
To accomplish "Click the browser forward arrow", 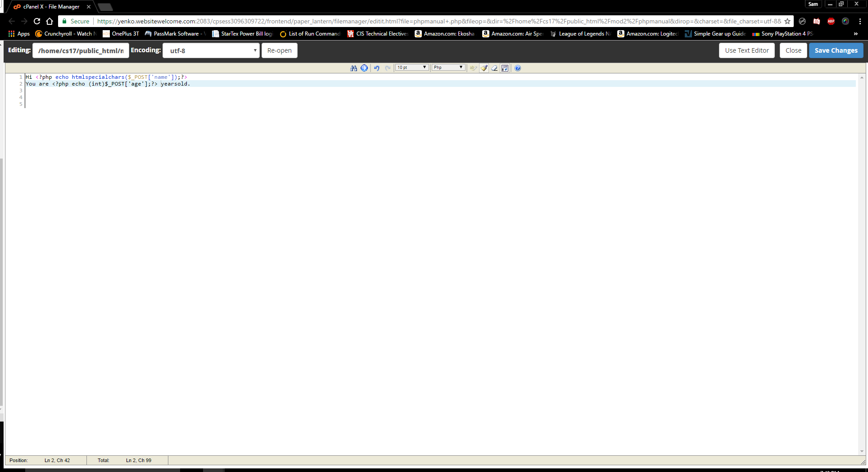I will (x=24, y=21).
